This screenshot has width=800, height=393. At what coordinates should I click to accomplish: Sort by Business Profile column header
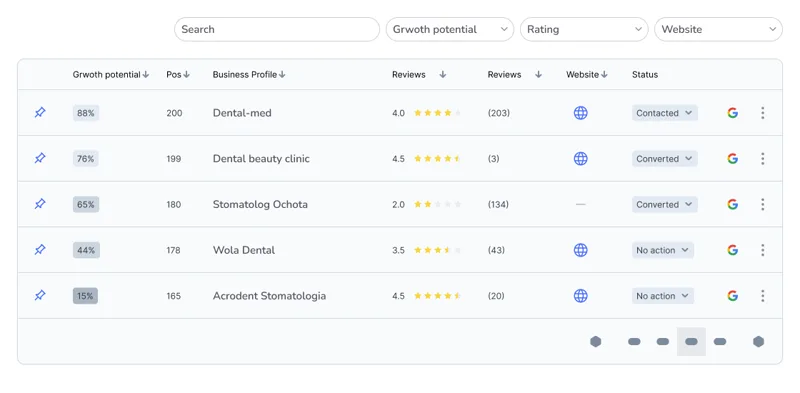249,75
